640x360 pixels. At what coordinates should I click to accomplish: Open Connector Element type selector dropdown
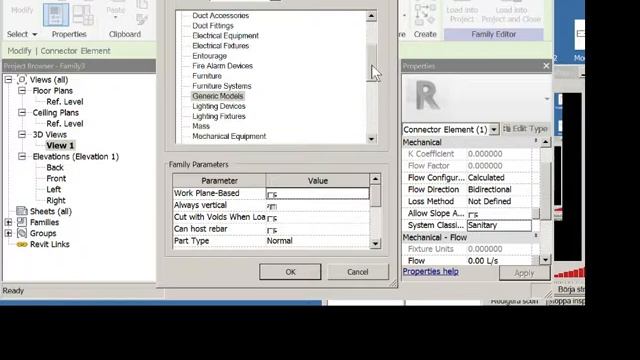(x=494, y=129)
